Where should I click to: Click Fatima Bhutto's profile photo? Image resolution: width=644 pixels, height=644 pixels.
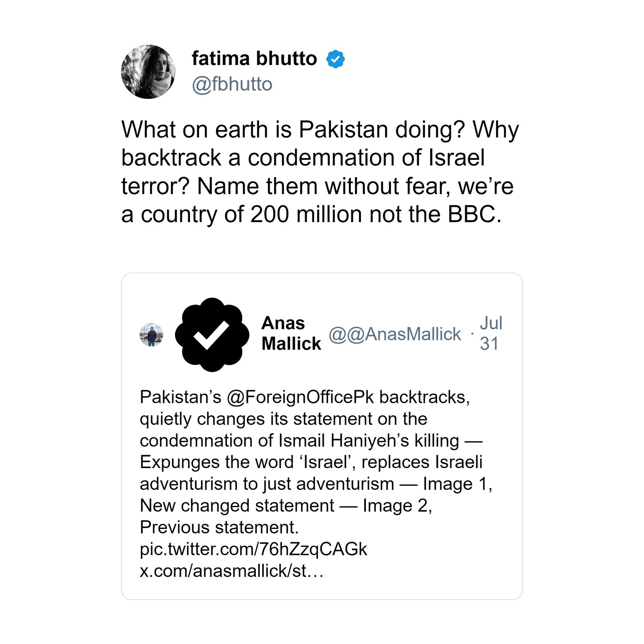[x=148, y=72]
